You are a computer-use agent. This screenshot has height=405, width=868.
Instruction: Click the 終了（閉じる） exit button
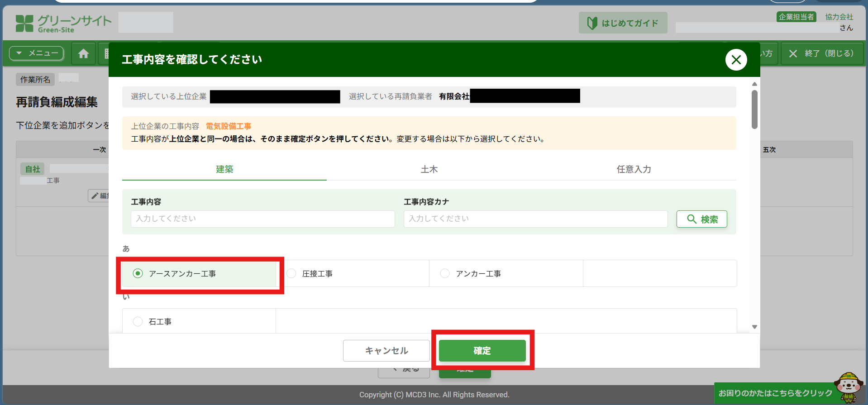(x=822, y=53)
